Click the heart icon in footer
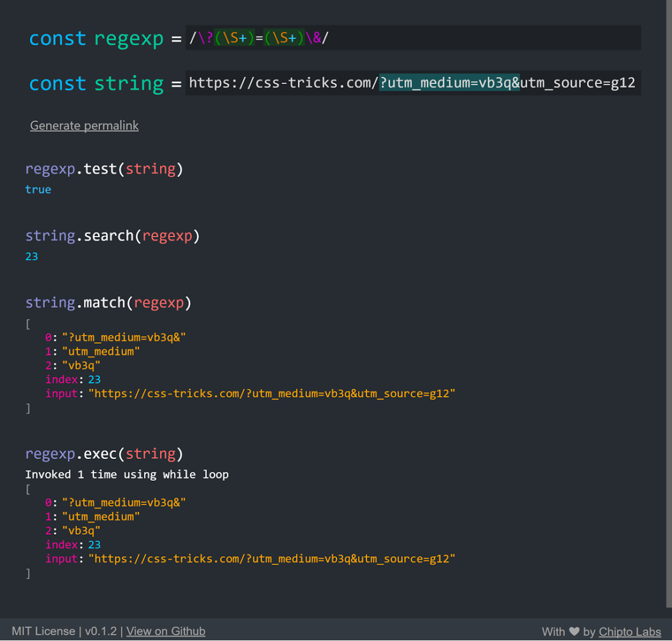The height and width of the screenshot is (641, 672). [574, 631]
